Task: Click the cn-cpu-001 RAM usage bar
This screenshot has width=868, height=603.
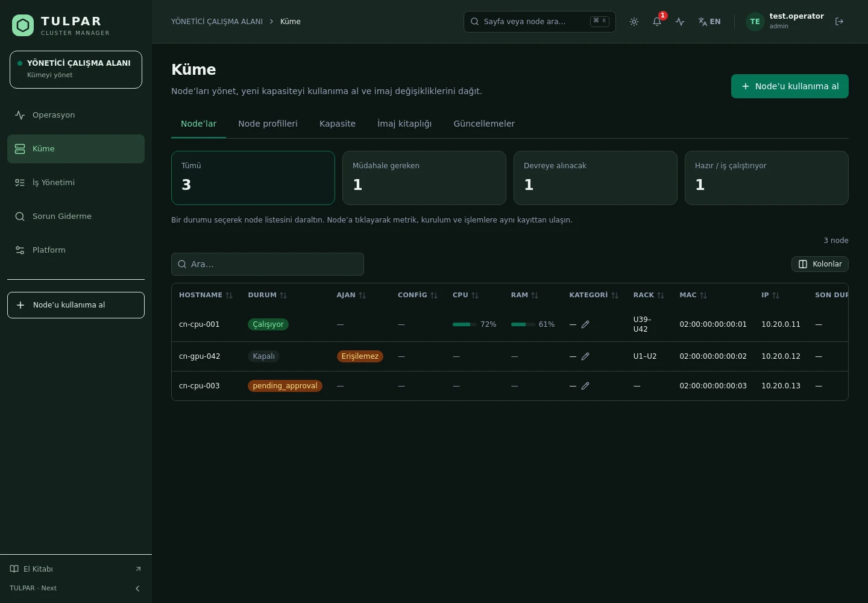Action: (523, 324)
